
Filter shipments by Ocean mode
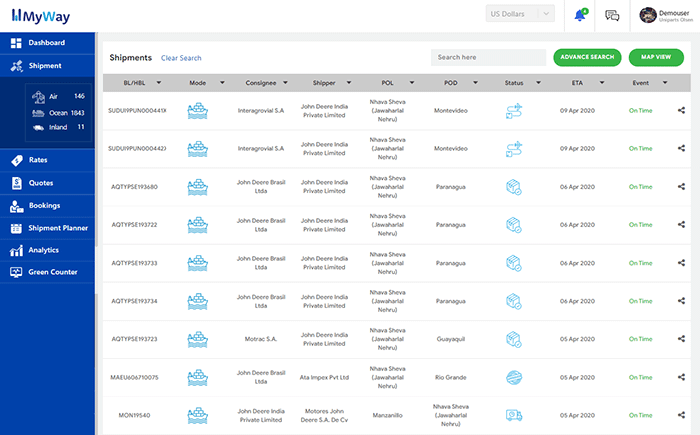point(58,113)
